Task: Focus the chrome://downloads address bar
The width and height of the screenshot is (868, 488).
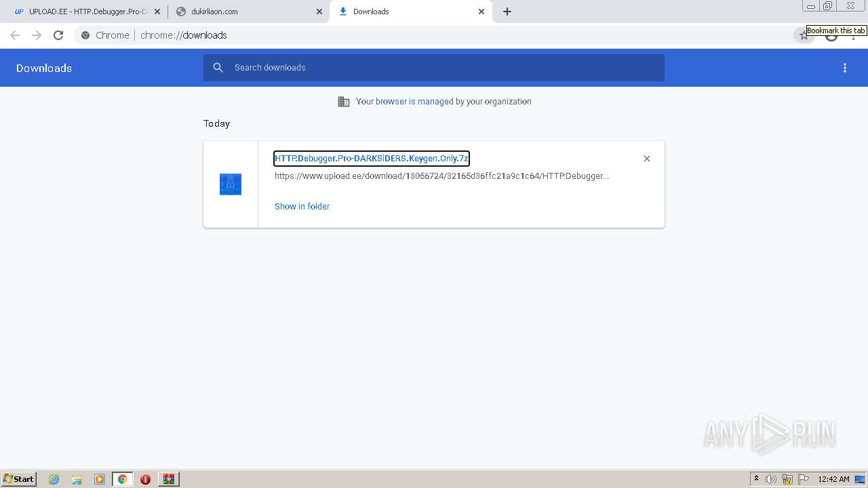Action: [434, 35]
